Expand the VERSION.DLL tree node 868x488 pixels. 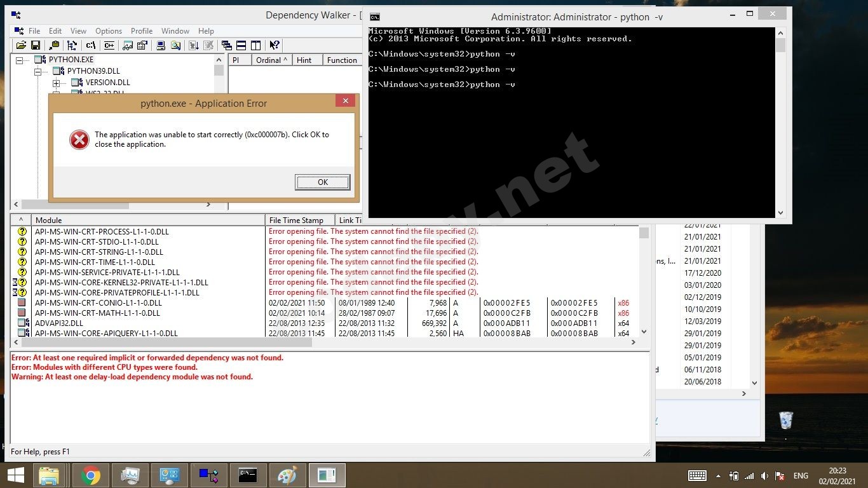tap(57, 83)
